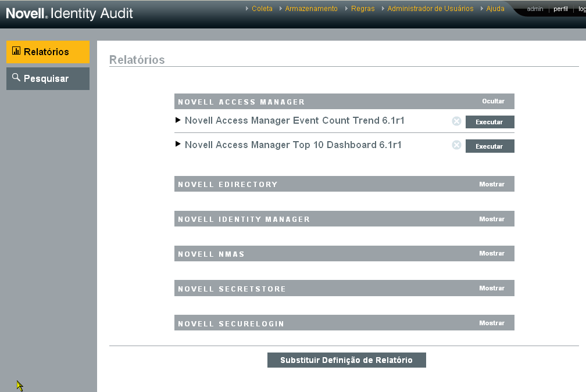Click the NOVELL EDIRECTORY section header

(x=344, y=184)
